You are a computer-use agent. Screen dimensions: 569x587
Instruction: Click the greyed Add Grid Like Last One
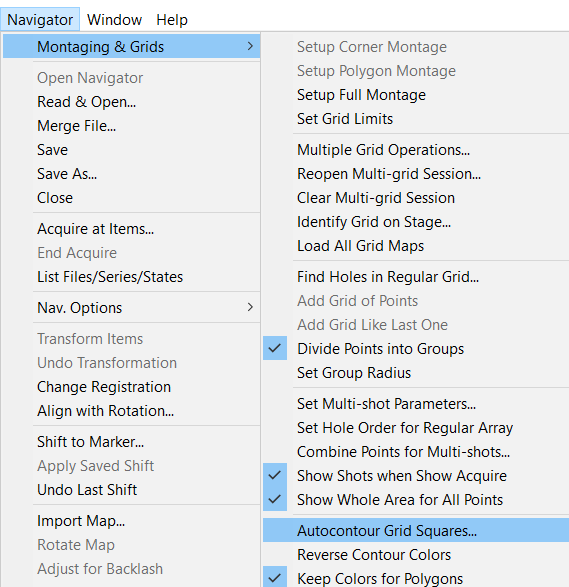coord(416,325)
